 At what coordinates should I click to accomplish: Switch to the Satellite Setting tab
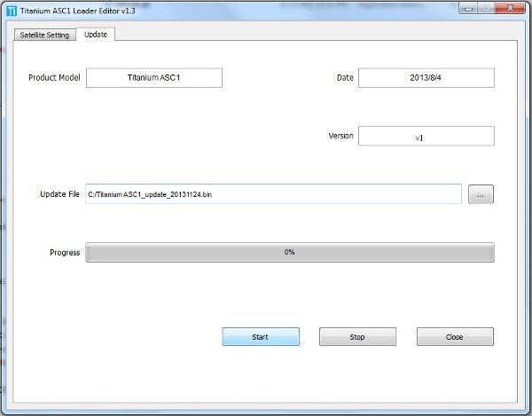tap(44, 35)
